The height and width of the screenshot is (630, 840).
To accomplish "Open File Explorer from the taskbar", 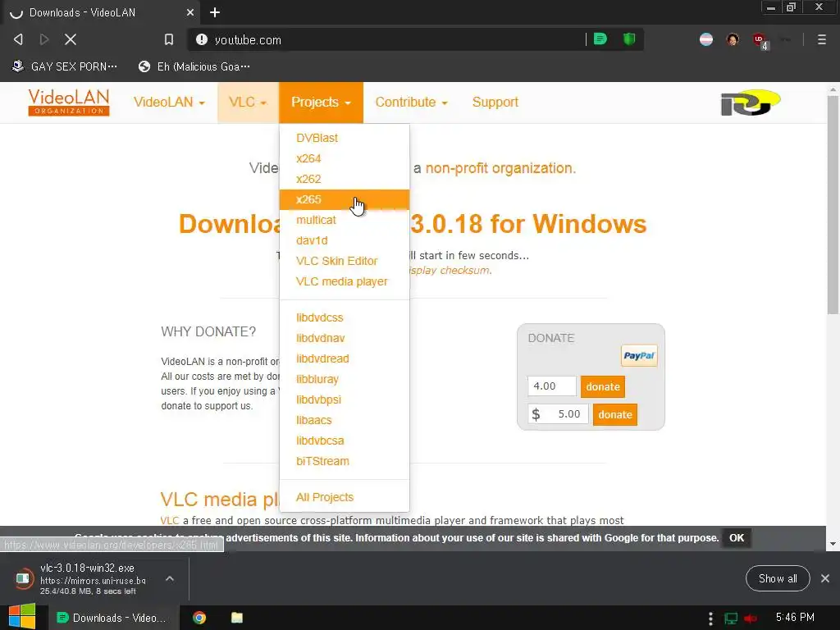I will click(237, 618).
